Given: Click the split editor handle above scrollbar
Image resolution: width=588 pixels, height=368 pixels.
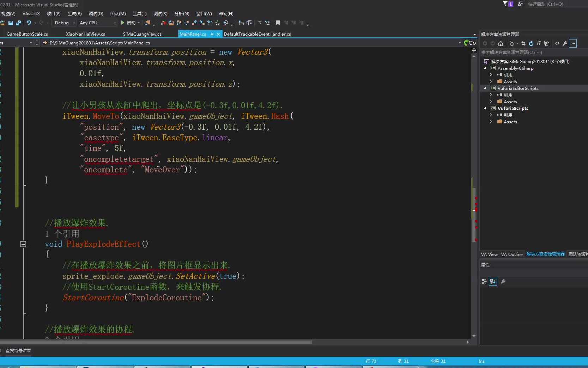Looking at the screenshot, I should pyautogui.click(x=474, y=50).
